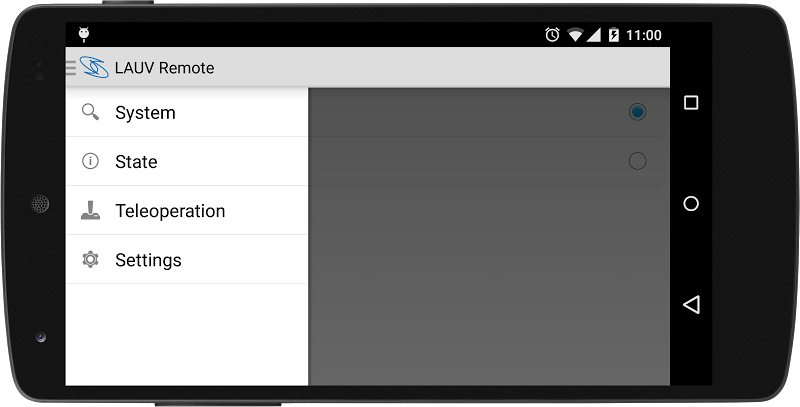Click the battery charging status icon
The image size is (800, 407).
coord(614,35)
